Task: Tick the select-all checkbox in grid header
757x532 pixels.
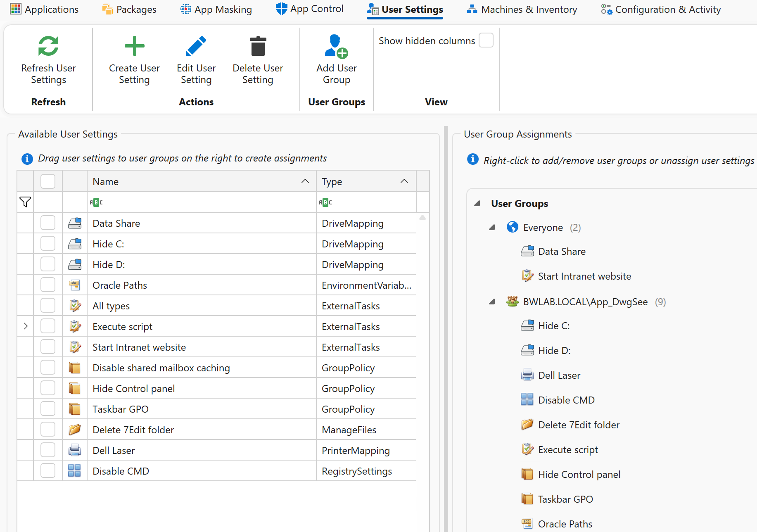Action: coord(48,181)
